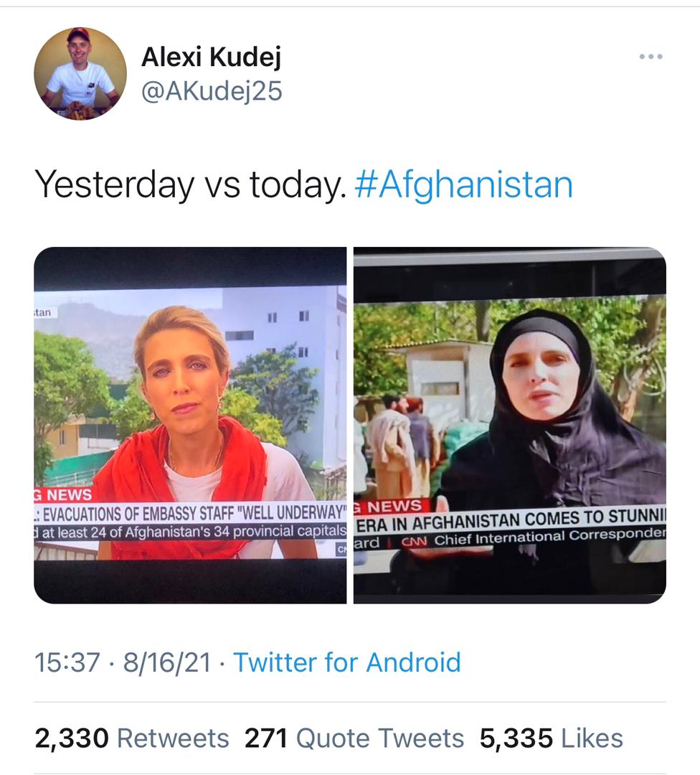Select the tweet text "Yesterday vs today."

(191, 185)
